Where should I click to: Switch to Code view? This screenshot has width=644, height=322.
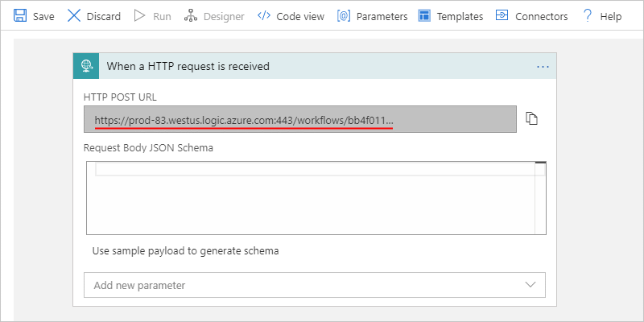299,16
